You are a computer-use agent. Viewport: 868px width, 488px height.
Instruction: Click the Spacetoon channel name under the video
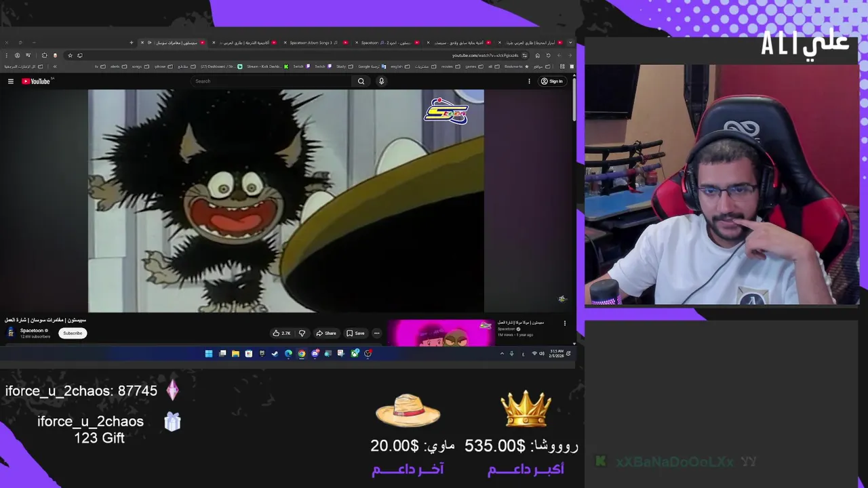point(31,330)
